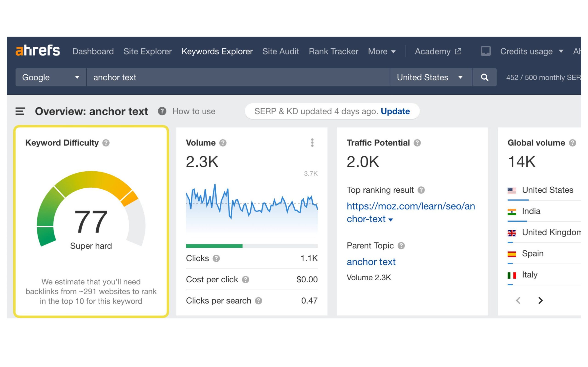Go to previous countries page arrow
Screen dimensions: 588x367
point(518,301)
